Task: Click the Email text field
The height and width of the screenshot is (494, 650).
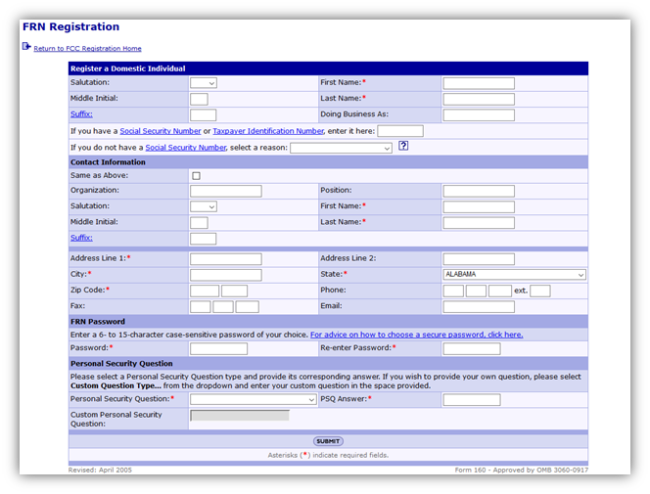Action: coord(478,307)
